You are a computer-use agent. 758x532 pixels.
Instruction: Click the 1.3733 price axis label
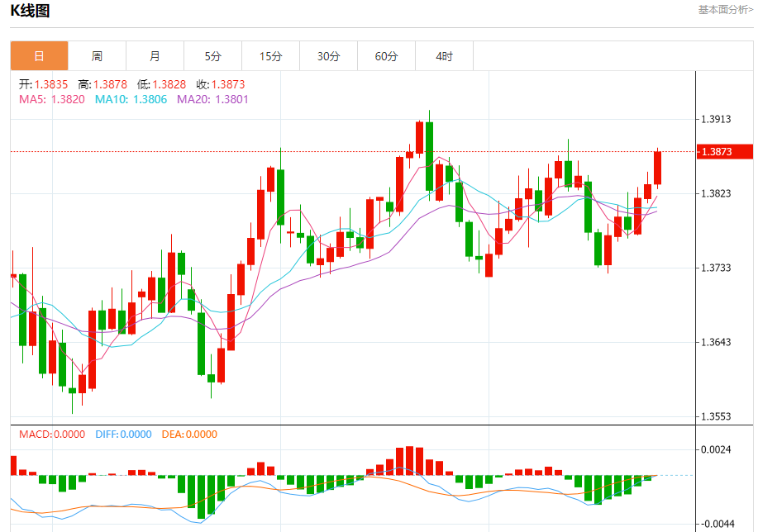click(717, 268)
